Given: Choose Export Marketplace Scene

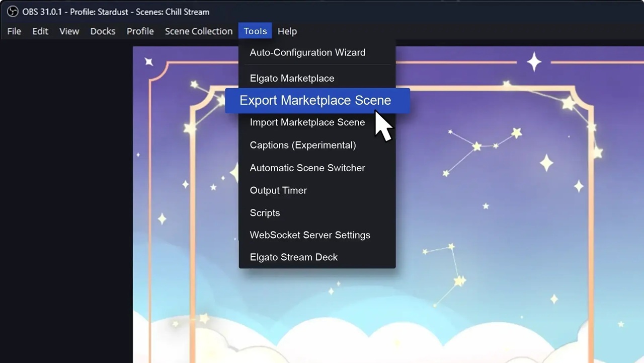Looking at the screenshot, I should [315, 100].
